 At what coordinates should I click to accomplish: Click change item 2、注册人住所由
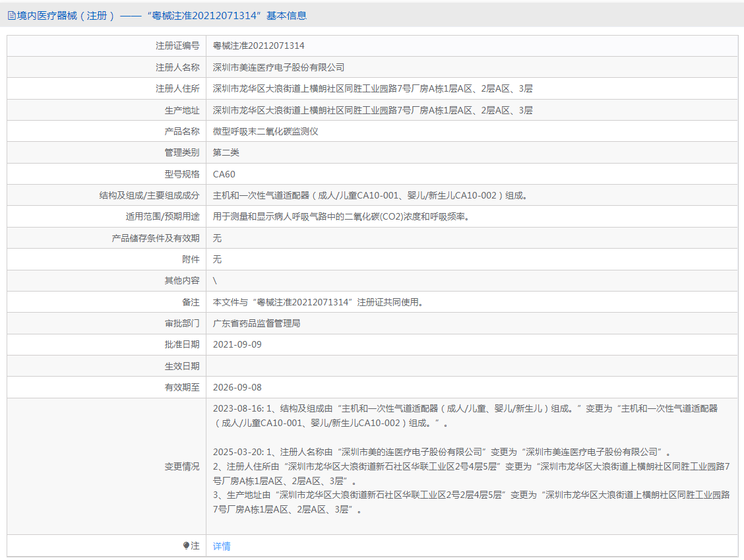(471, 474)
